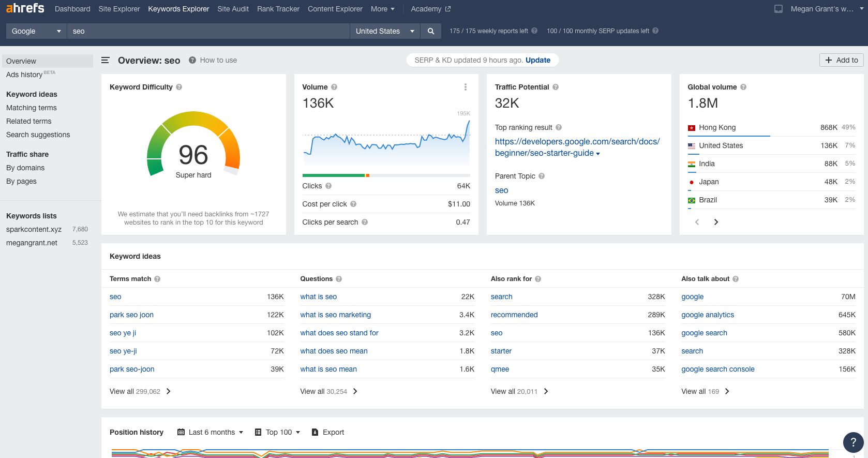This screenshot has height=458, width=868.
Task: Click Global volume info icon
Action: pyautogui.click(x=743, y=87)
